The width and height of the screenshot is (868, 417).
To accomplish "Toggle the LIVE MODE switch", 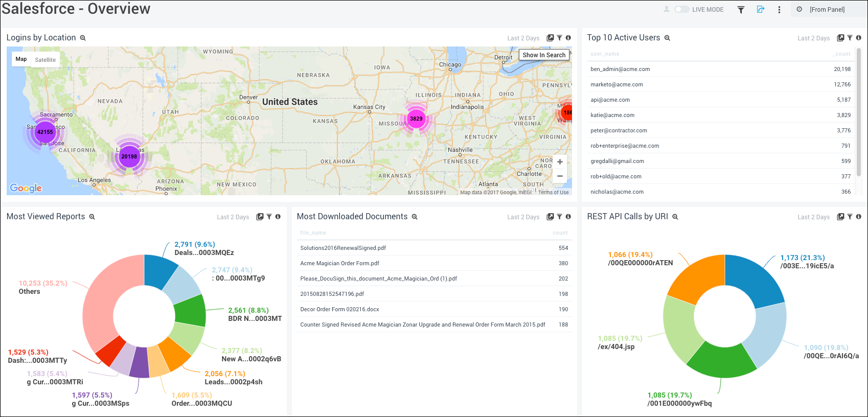I will (x=681, y=9).
